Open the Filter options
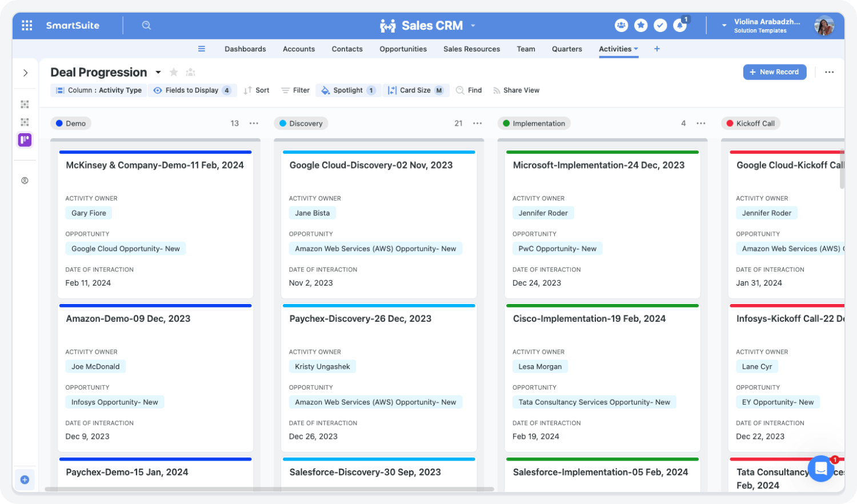The width and height of the screenshot is (857, 504). pyautogui.click(x=295, y=90)
